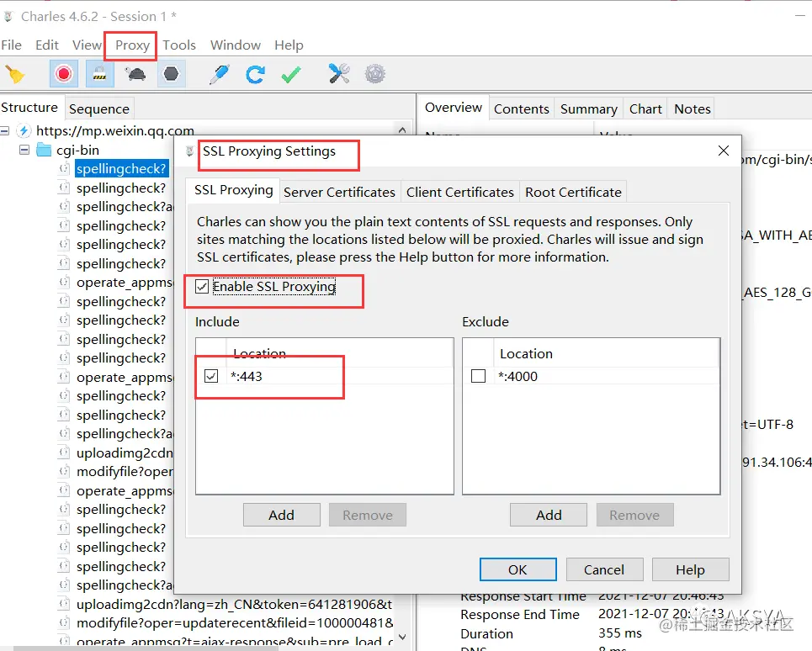This screenshot has height=651, width=812.
Task: Select the *:443 include location row
Action: click(x=325, y=376)
